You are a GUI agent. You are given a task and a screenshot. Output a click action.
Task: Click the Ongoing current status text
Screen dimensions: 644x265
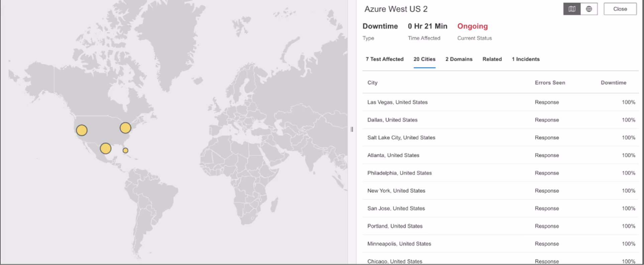click(x=472, y=26)
